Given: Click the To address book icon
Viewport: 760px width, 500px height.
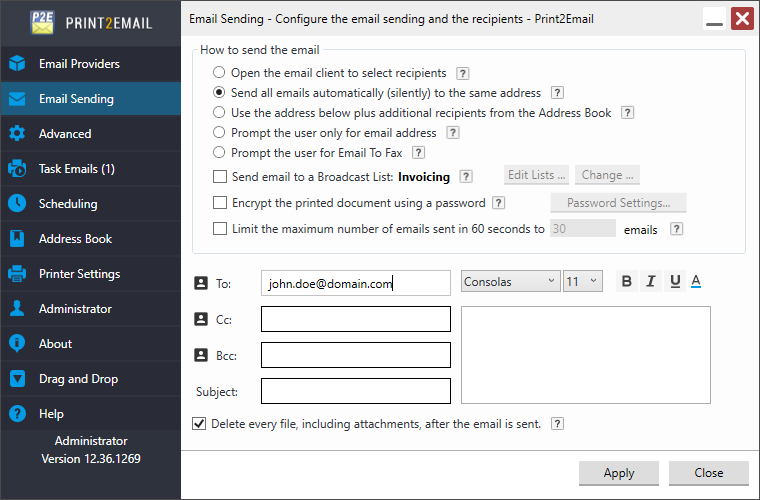Looking at the screenshot, I should point(199,284).
